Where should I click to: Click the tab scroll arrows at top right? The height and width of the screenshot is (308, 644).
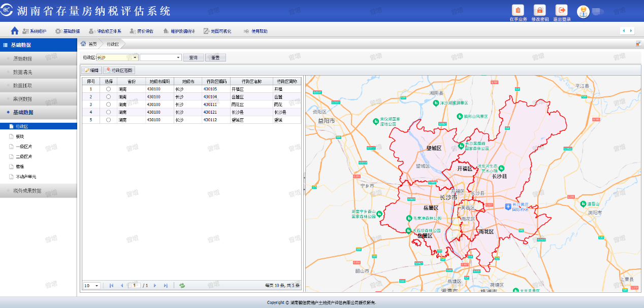click(x=627, y=31)
